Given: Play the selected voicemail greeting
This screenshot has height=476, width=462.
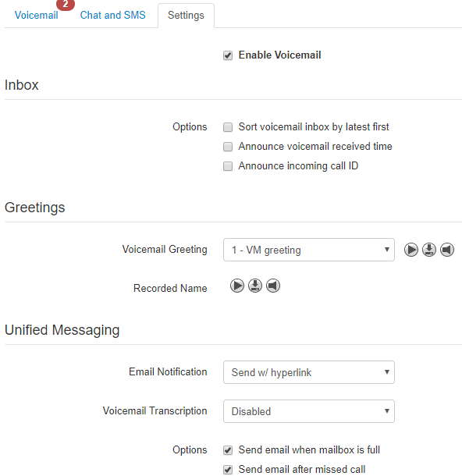Looking at the screenshot, I should click(411, 250).
